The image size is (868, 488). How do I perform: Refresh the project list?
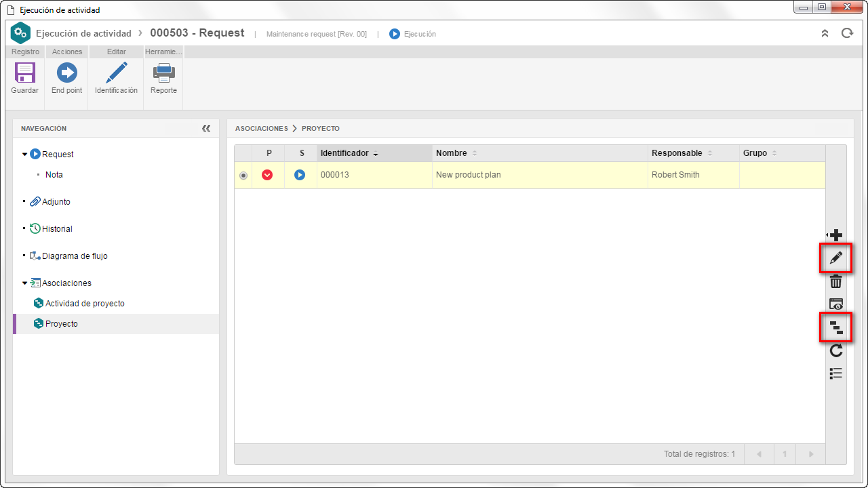click(836, 350)
